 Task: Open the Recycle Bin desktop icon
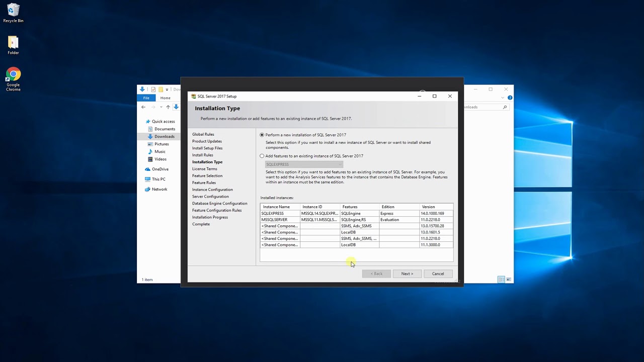[x=13, y=13]
